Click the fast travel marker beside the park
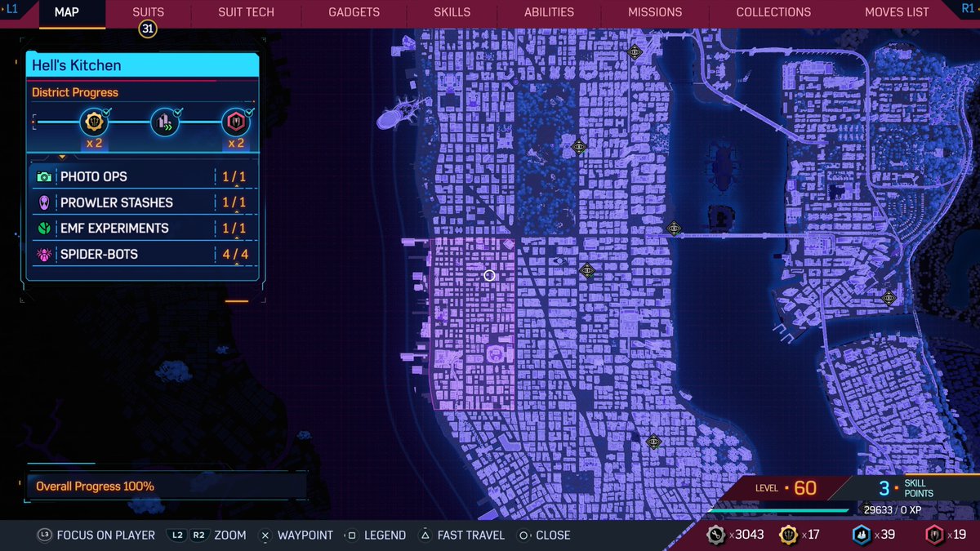 click(x=579, y=147)
